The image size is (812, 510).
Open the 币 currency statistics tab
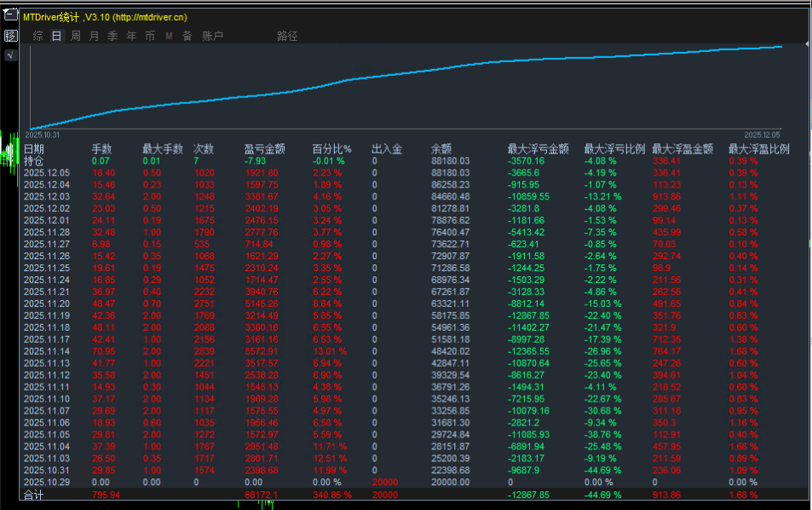coord(150,36)
